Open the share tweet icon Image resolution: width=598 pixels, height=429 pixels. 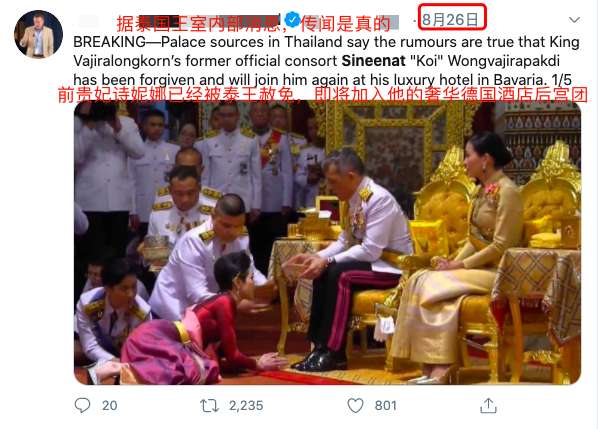(488, 405)
